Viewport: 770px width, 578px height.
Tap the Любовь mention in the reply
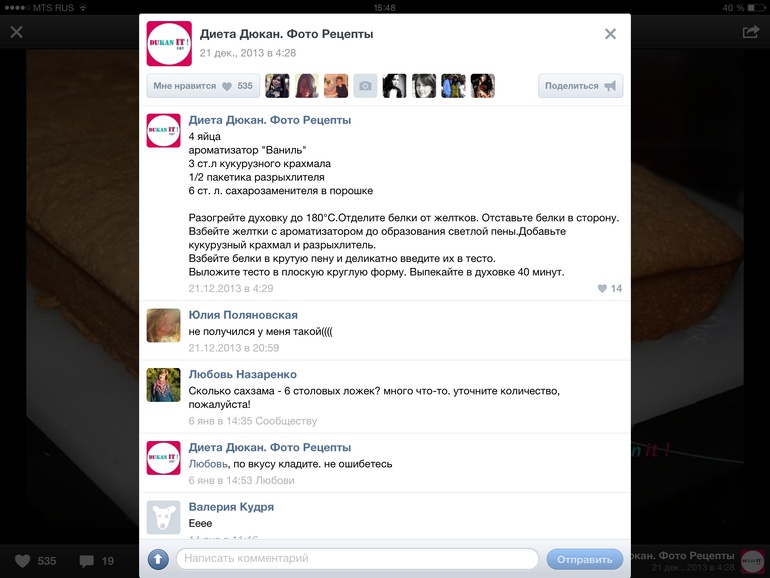point(208,464)
